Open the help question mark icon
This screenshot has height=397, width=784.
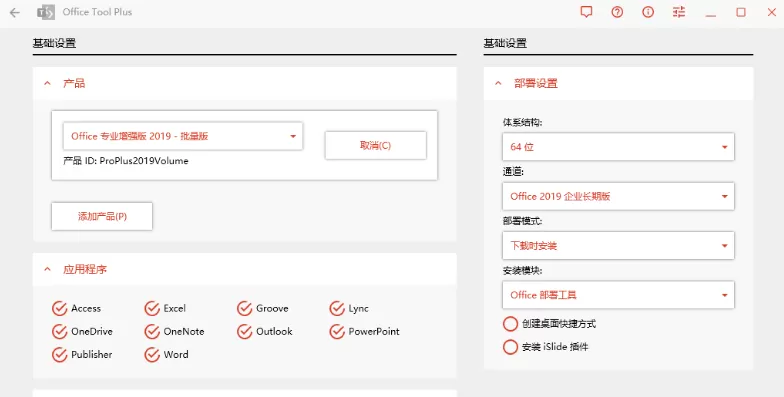point(617,12)
